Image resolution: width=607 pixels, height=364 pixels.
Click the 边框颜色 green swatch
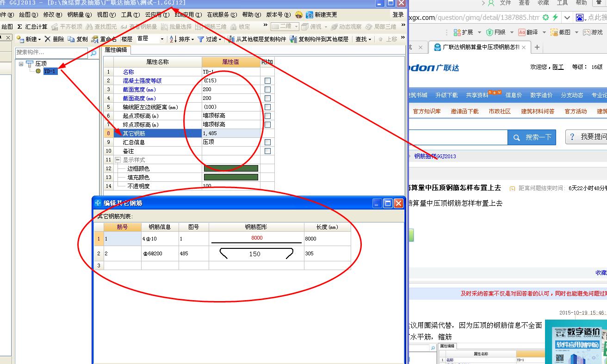pos(231,168)
